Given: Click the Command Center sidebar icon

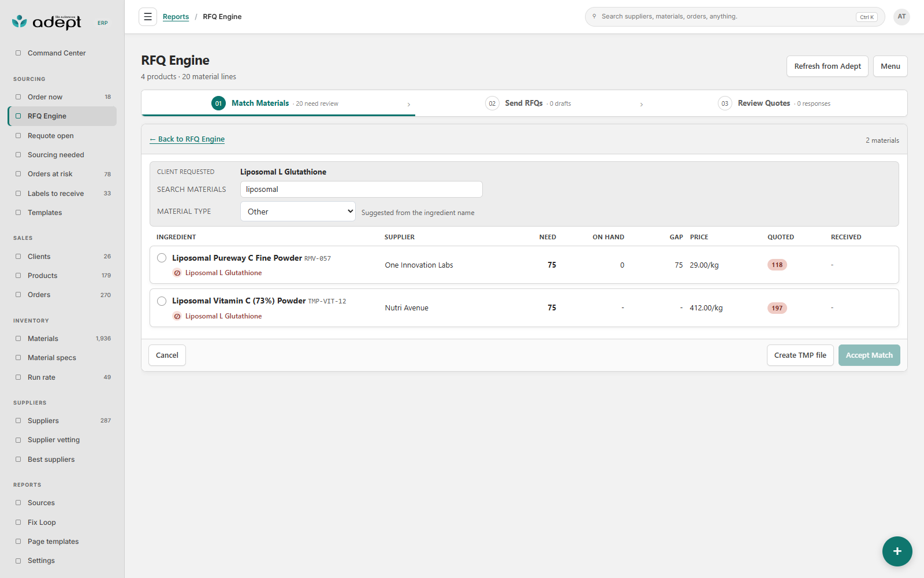Looking at the screenshot, I should 18,53.
